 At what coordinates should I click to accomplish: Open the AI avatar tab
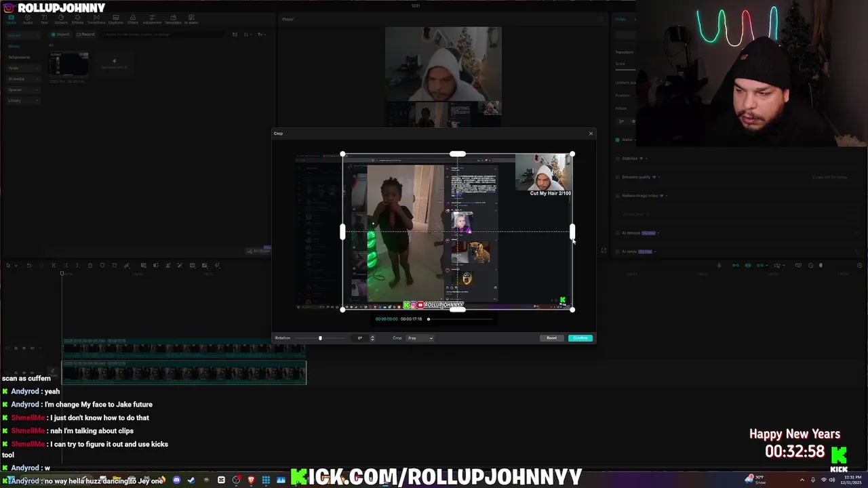coord(192,20)
